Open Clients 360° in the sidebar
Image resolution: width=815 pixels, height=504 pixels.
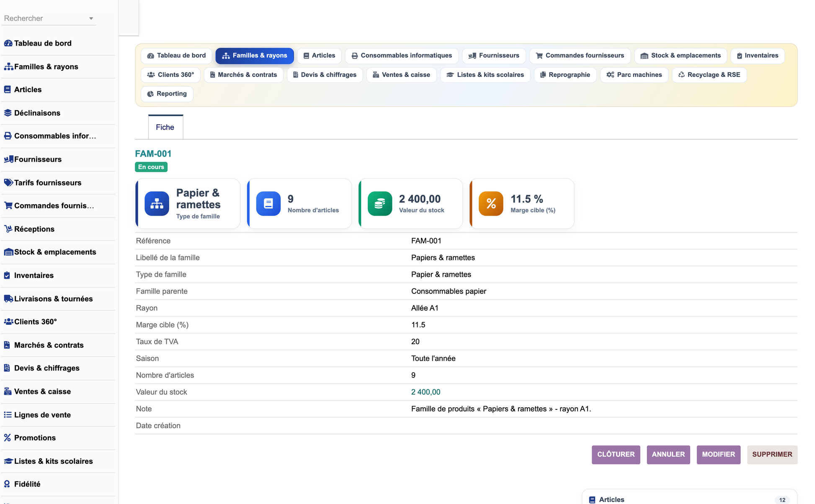coord(58,322)
